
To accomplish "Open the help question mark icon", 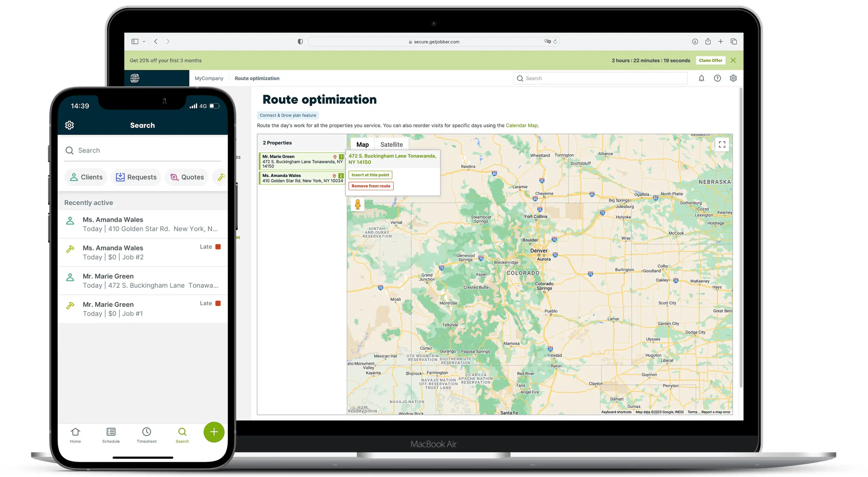I will pos(717,78).
